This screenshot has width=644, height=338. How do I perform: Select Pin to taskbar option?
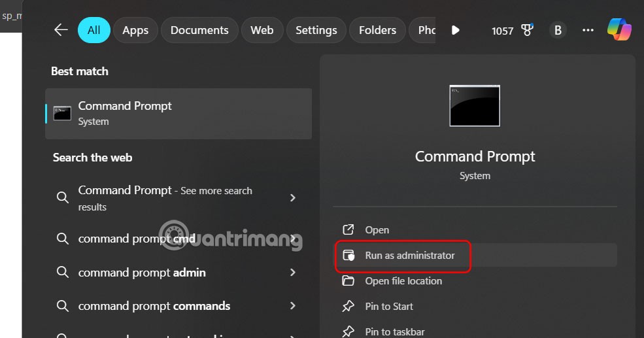pos(394,332)
